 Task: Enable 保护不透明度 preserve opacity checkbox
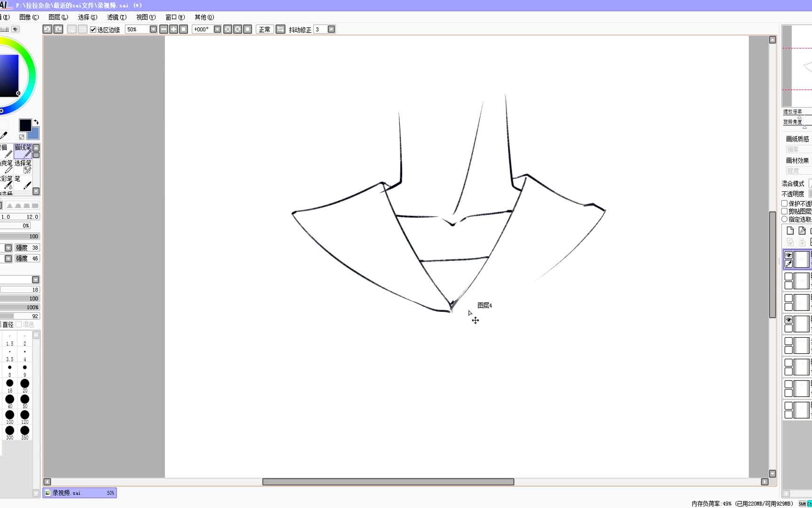(784, 203)
